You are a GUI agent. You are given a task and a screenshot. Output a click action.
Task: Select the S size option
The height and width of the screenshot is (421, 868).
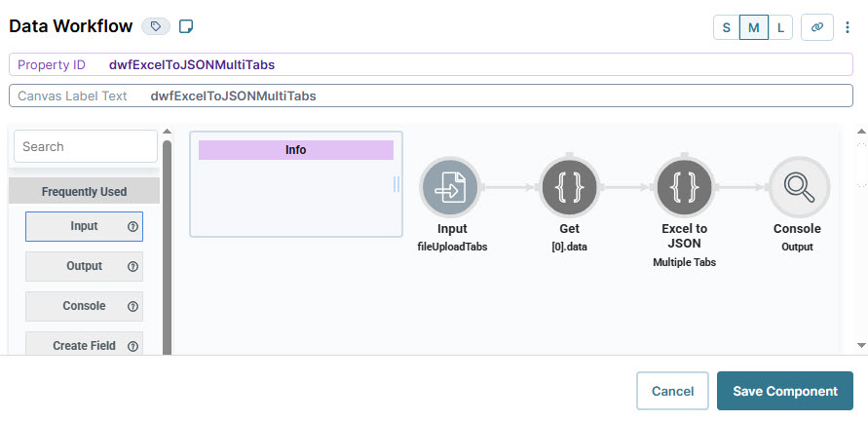coord(727,27)
